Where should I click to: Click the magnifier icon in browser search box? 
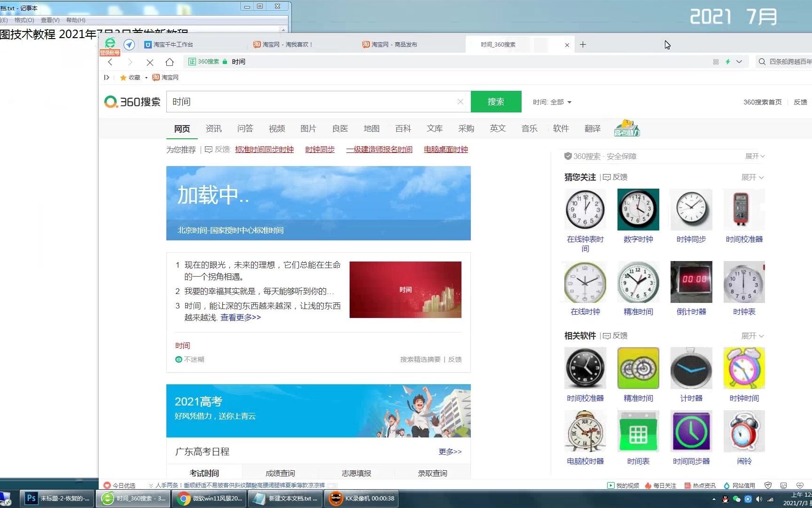click(762, 62)
